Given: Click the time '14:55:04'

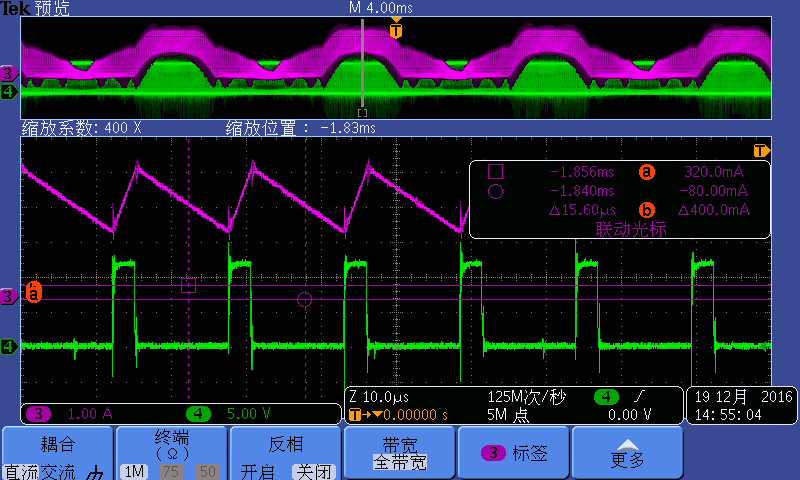Looking at the screenshot, I should click(728, 415).
